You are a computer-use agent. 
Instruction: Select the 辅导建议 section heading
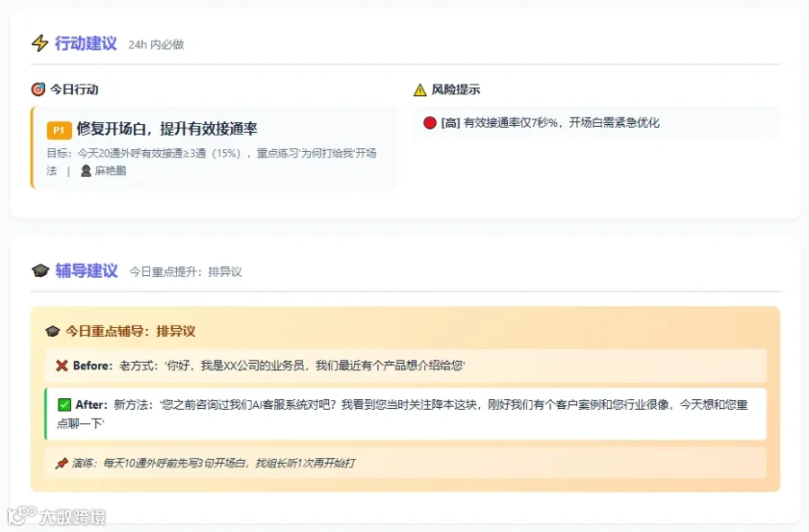coord(86,270)
